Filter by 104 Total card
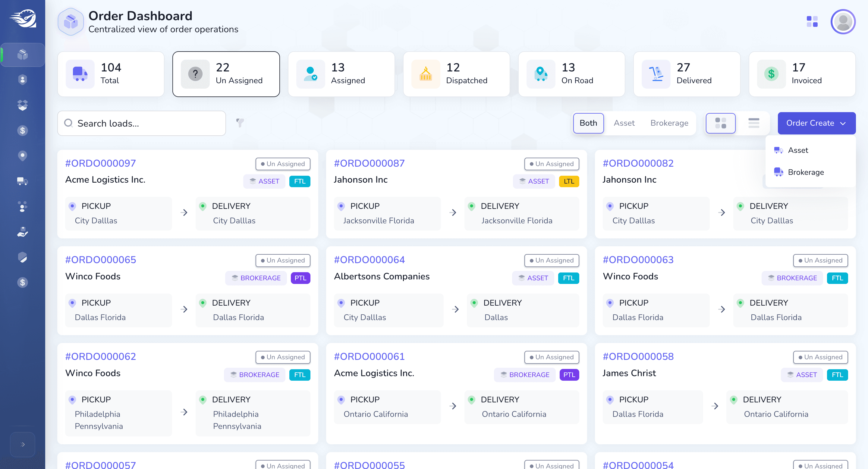 pyautogui.click(x=111, y=74)
